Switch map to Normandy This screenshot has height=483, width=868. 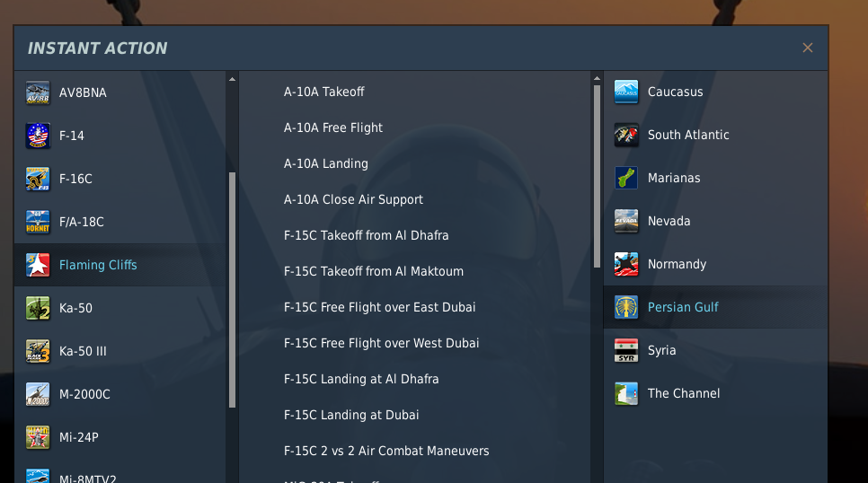coord(716,265)
